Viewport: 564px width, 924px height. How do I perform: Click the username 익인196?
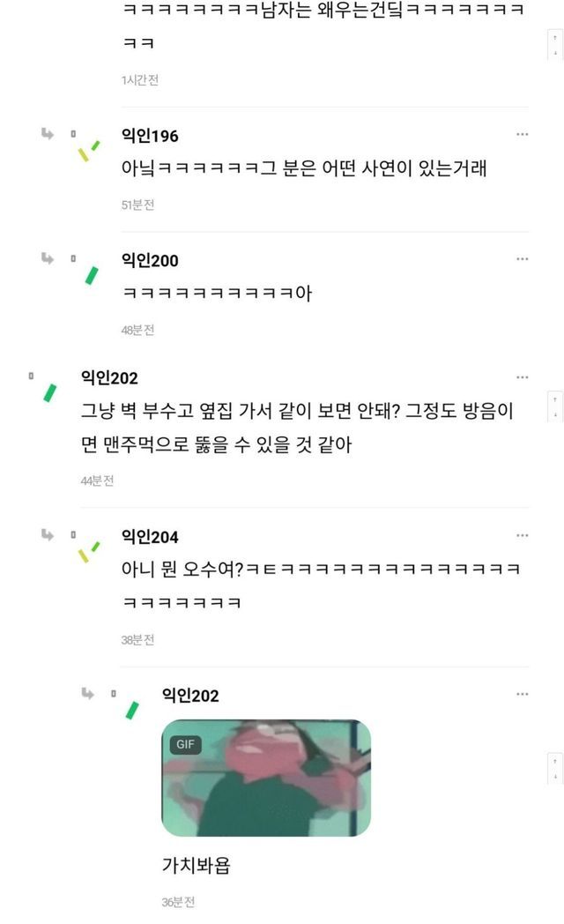(x=150, y=136)
